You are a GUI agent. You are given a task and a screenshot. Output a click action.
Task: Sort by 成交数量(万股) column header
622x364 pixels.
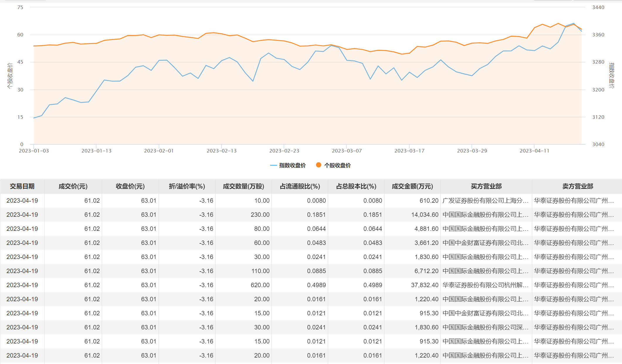243,186
